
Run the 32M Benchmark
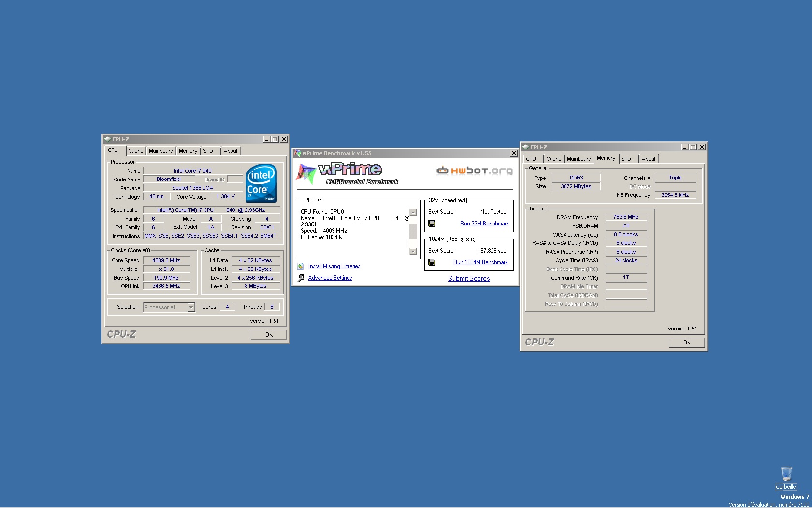484,224
